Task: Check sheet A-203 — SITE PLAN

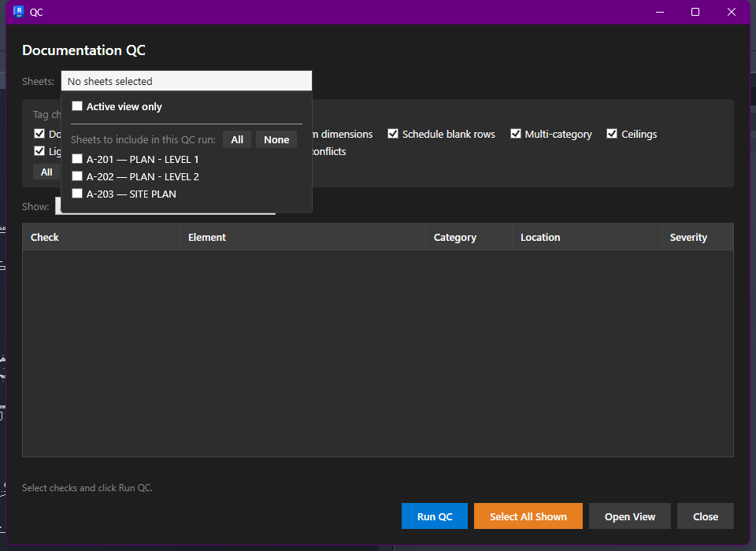Action: (77, 194)
